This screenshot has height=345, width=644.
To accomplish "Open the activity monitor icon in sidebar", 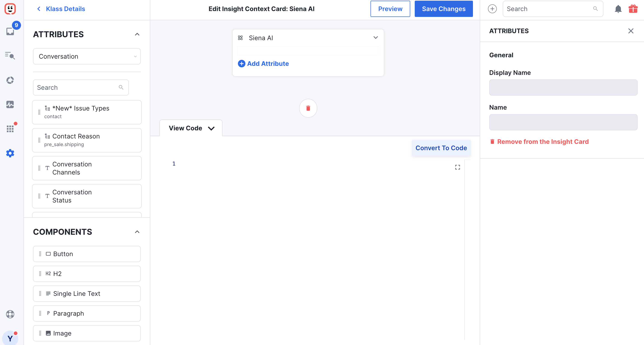I will [x=10, y=104].
